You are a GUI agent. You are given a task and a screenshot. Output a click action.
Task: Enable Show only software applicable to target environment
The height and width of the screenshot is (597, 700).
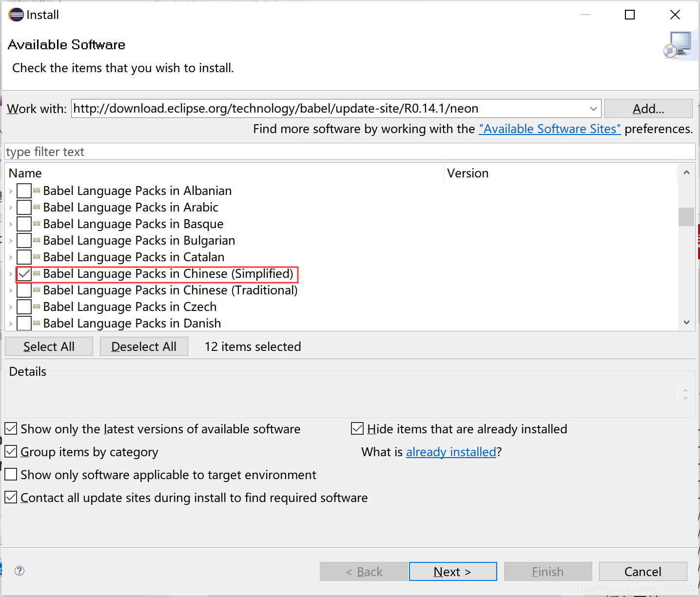[11, 475]
